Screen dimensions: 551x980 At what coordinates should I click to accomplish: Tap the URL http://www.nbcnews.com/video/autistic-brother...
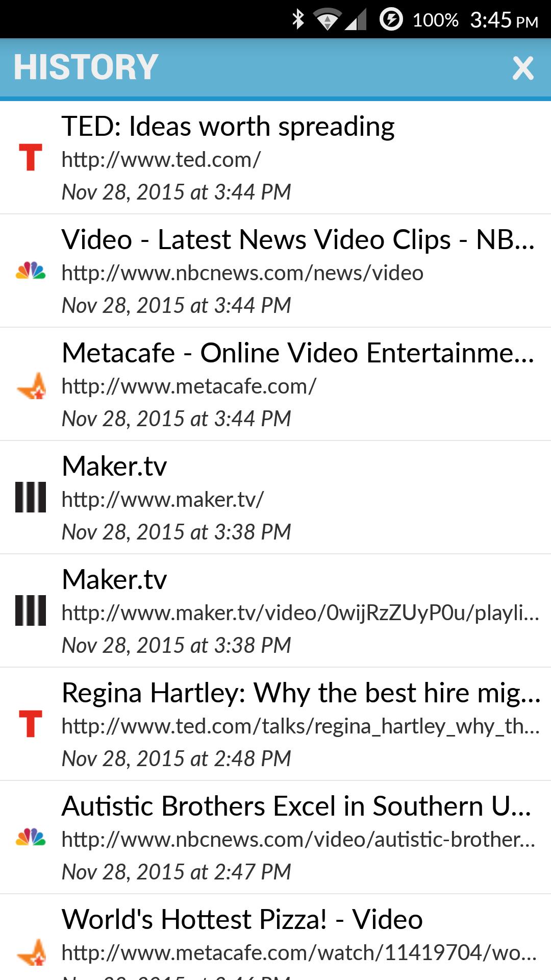tap(298, 840)
